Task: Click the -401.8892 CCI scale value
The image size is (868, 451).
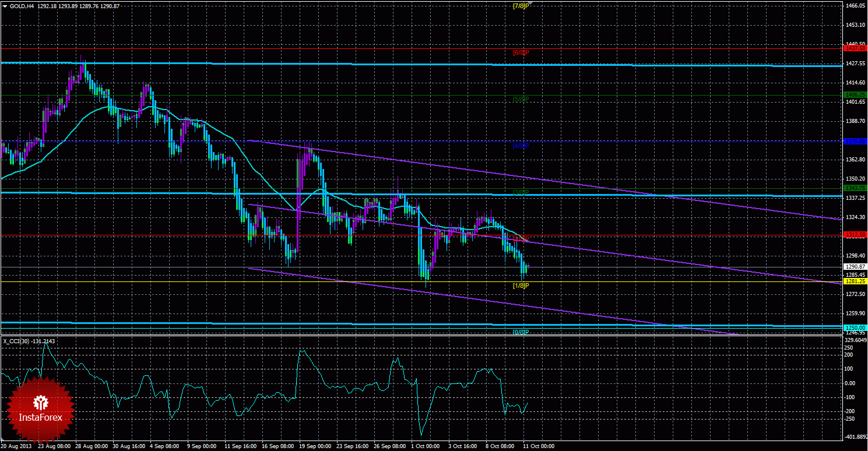Action: click(856, 436)
